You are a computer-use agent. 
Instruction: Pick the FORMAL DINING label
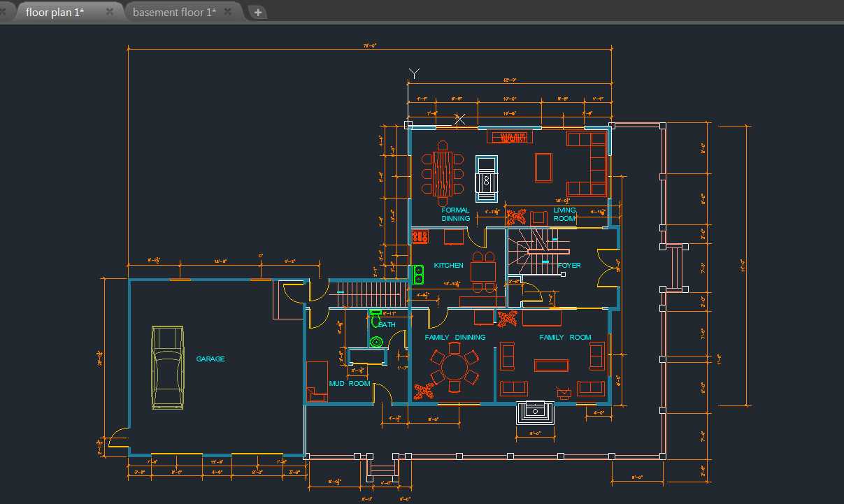(456, 214)
